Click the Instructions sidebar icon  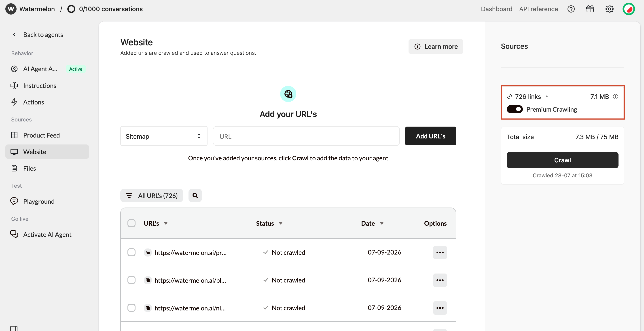click(14, 85)
